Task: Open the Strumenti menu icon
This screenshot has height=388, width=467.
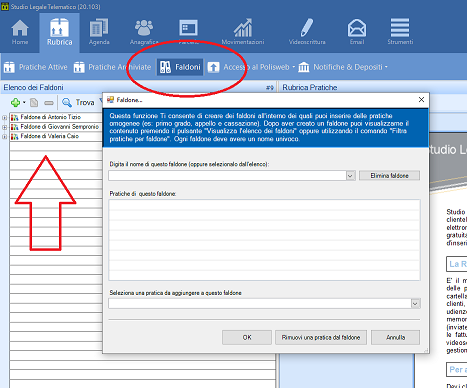Action: [x=400, y=28]
